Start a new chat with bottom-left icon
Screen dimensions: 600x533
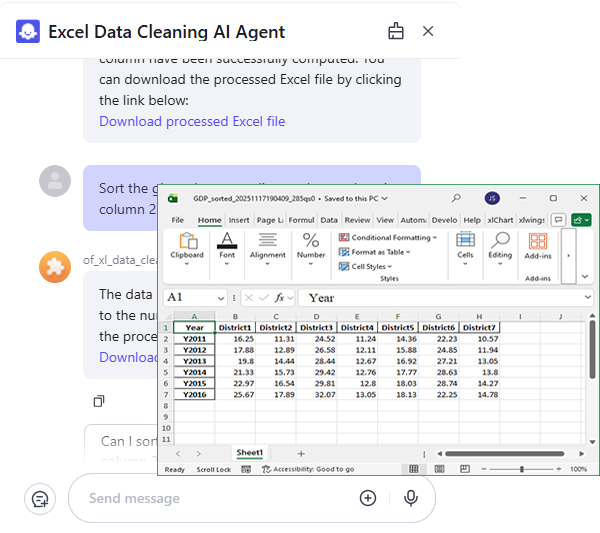[x=40, y=499]
